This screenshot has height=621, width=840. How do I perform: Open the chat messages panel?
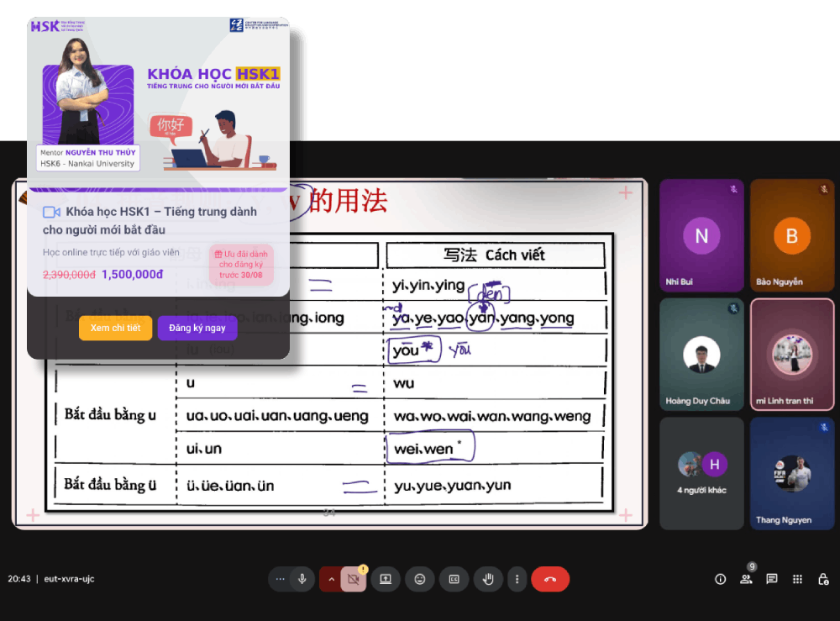[772, 579]
